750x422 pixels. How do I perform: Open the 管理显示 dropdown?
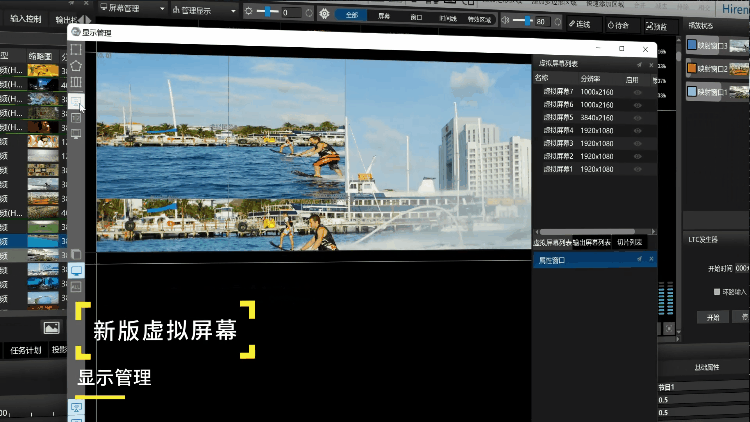pyautogui.click(x=204, y=10)
